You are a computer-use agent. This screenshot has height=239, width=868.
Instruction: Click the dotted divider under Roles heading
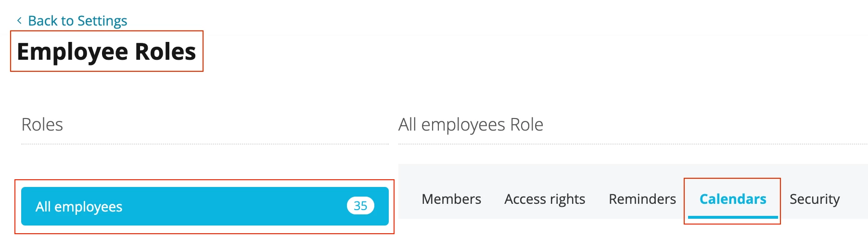click(205, 144)
